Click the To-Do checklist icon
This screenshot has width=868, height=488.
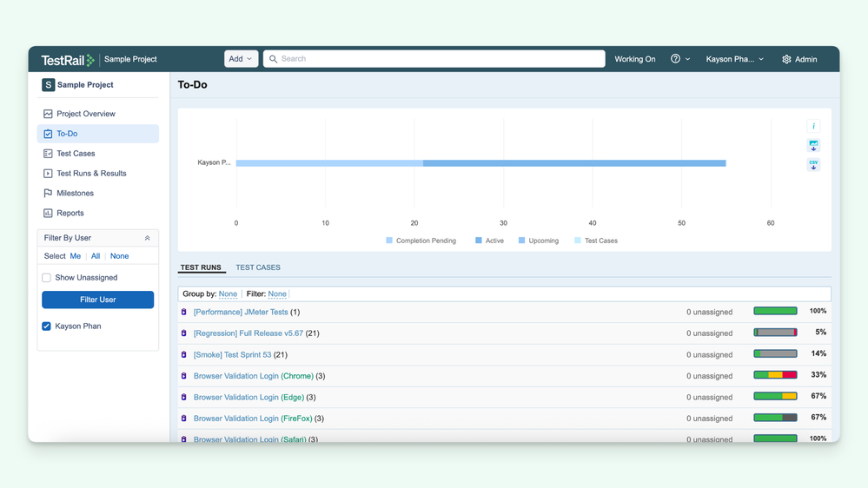tap(48, 134)
